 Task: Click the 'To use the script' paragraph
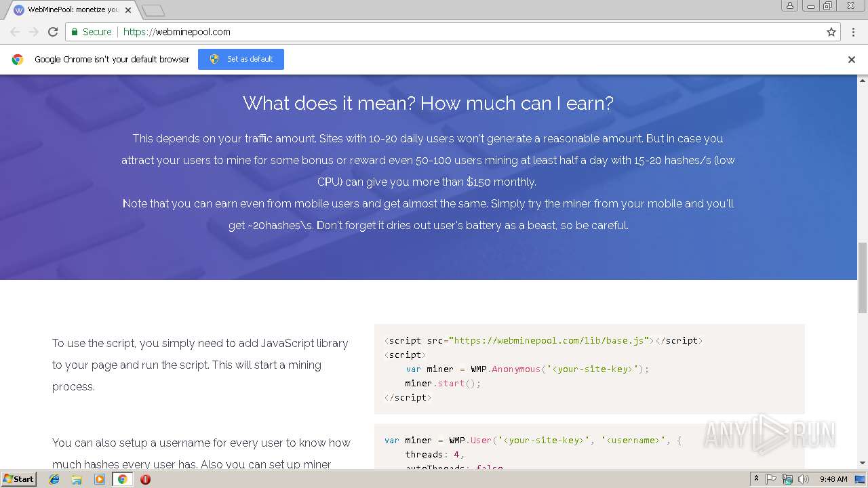(200, 365)
